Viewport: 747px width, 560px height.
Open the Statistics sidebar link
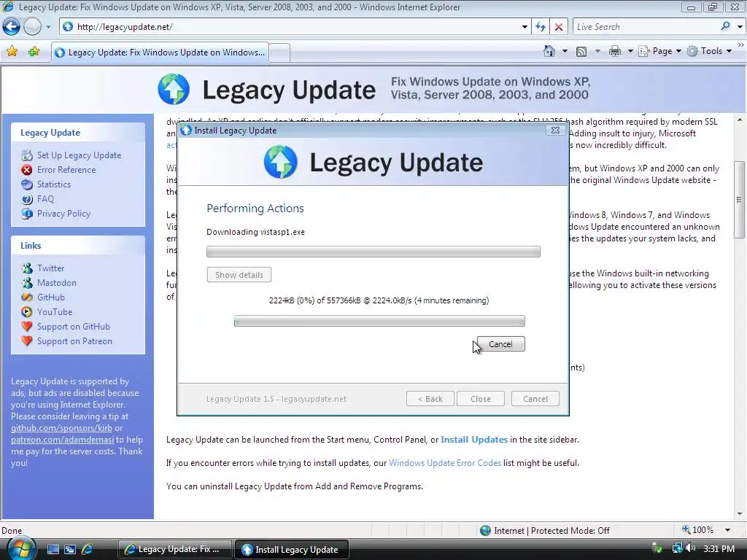[54, 184]
